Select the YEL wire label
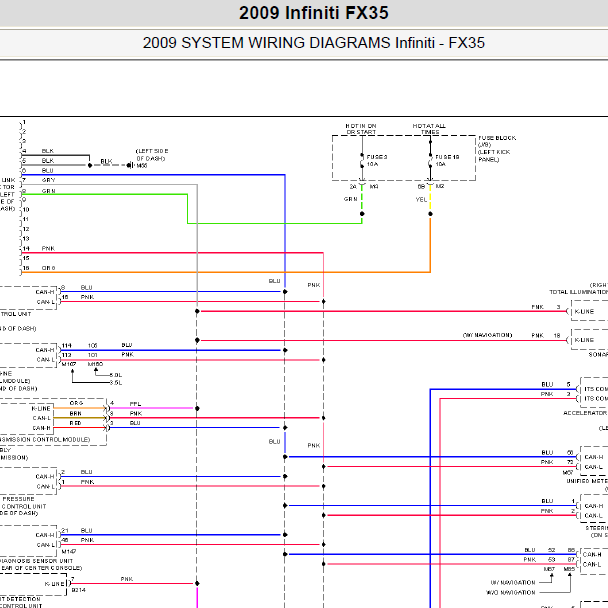 pyautogui.click(x=421, y=199)
